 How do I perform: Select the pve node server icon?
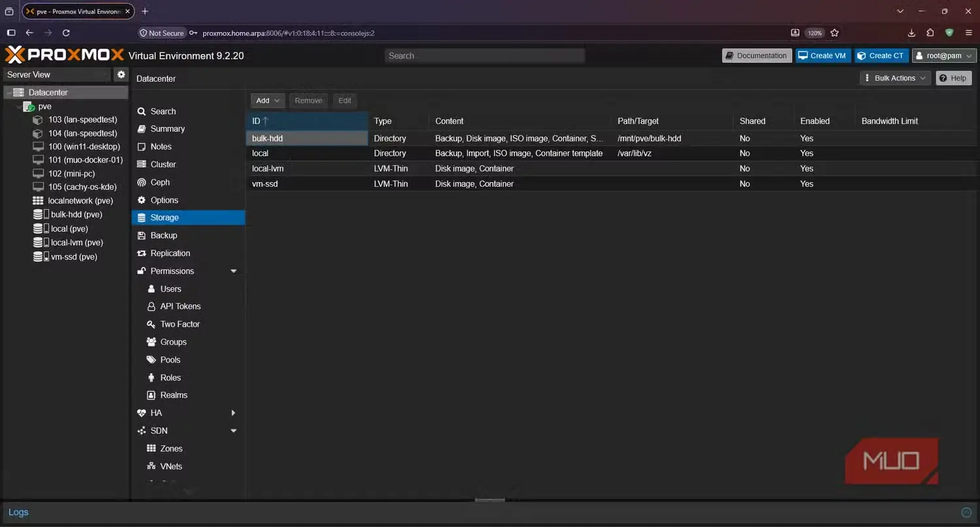pos(29,106)
